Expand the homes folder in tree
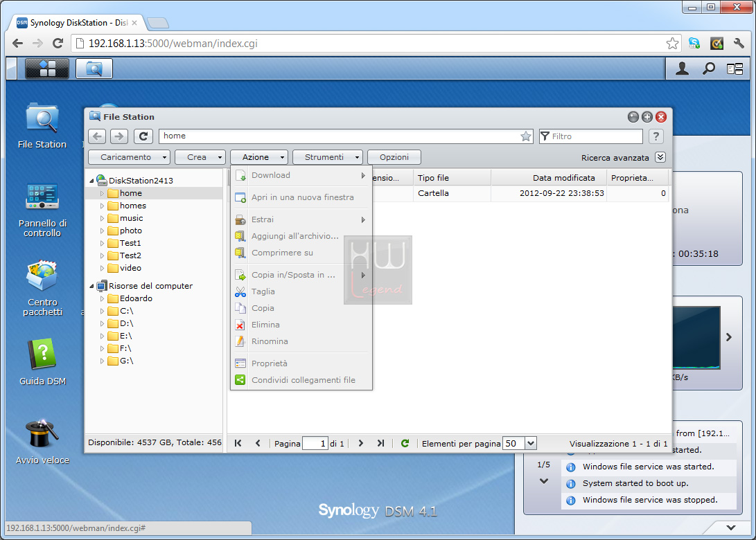Image resolution: width=756 pixels, height=540 pixels. pyautogui.click(x=102, y=206)
